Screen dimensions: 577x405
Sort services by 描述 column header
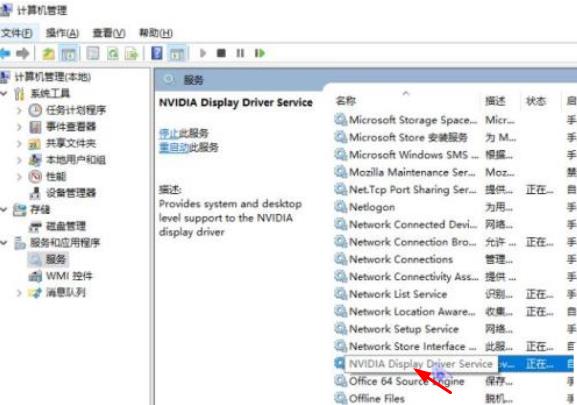point(495,101)
